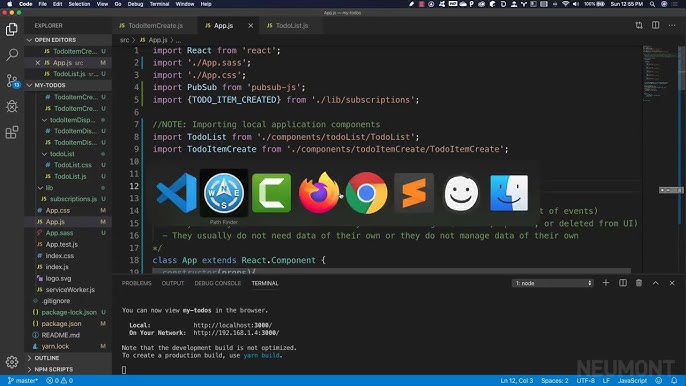Select Firefox in app switcher
Screen dimensions: 686x386
tap(319, 193)
